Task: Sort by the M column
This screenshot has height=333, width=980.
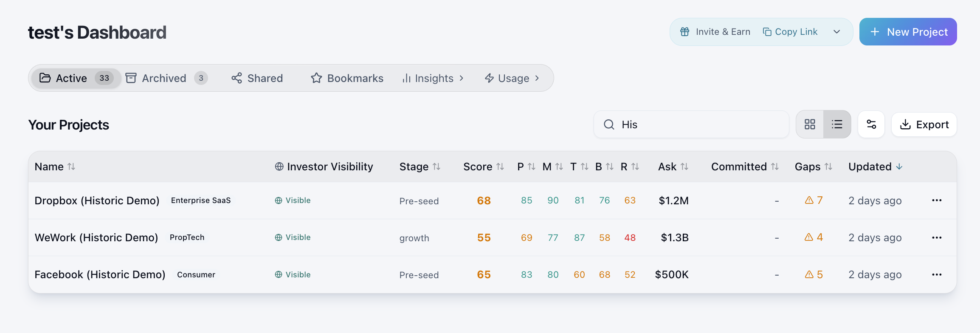Action: [553, 167]
